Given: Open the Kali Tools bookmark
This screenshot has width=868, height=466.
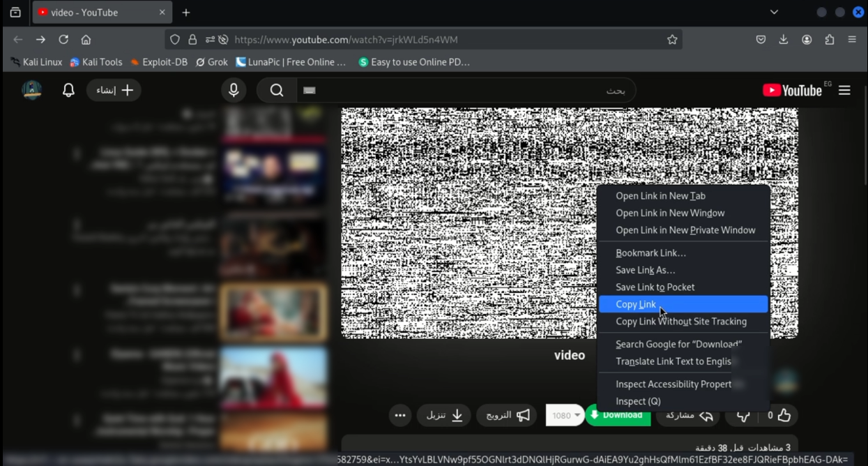Looking at the screenshot, I should pyautogui.click(x=96, y=61).
